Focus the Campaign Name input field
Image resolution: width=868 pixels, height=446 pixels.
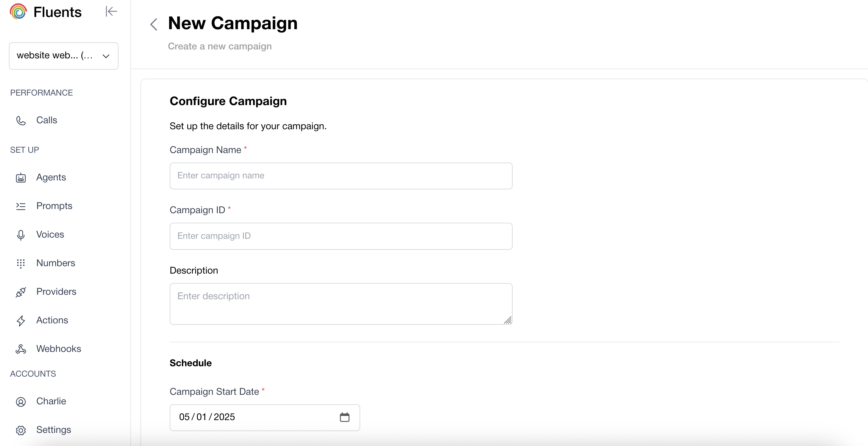coord(341,176)
